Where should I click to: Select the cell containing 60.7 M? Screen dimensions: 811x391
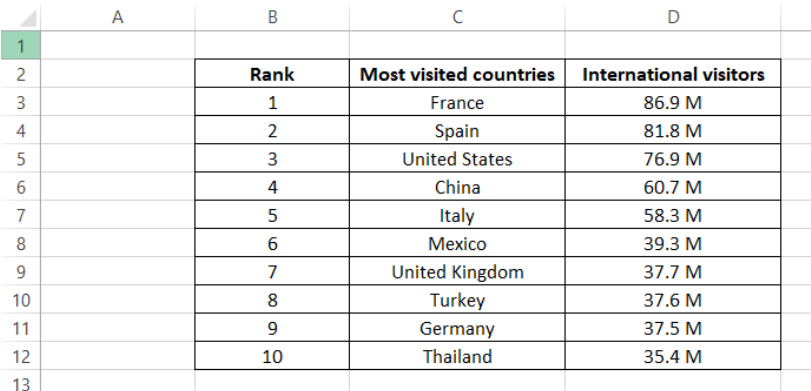coord(673,186)
